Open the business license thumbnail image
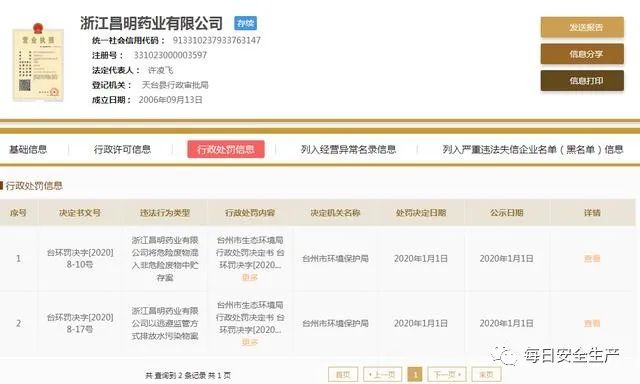This screenshot has height=384, width=640. click(x=38, y=62)
